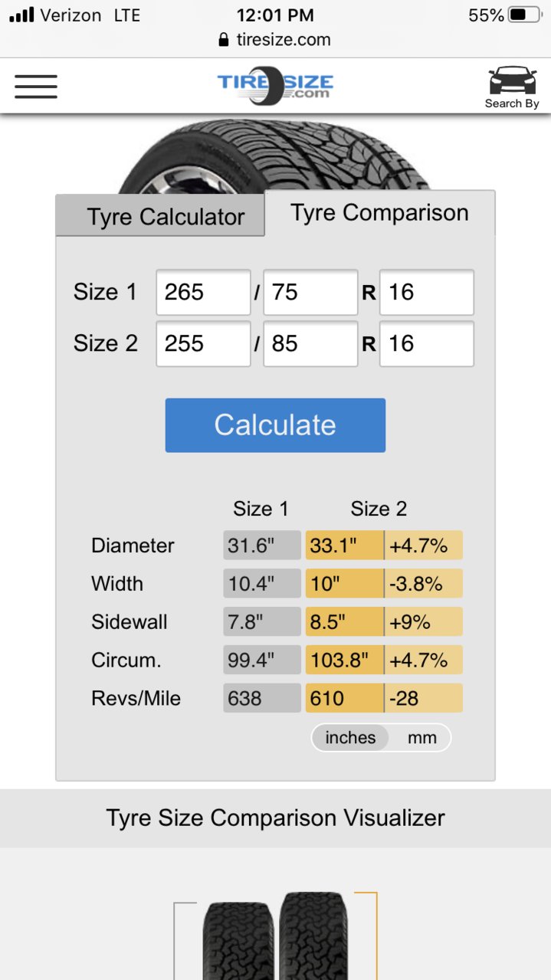This screenshot has height=980, width=551.
Task: Focus the Size 1 rim diameter field
Action: click(427, 292)
